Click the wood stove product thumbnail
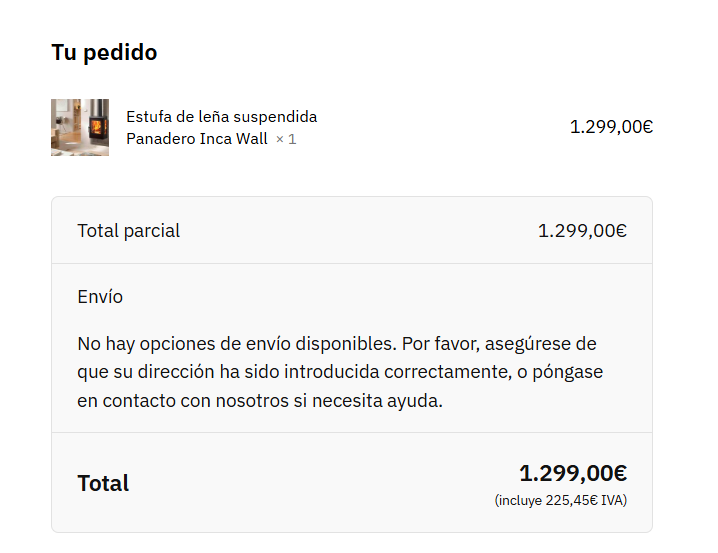Viewport: 718px width, 553px height. coord(80,127)
